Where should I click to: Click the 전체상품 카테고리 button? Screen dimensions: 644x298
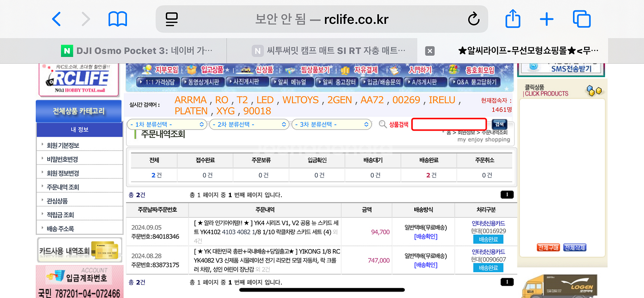coord(79,111)
